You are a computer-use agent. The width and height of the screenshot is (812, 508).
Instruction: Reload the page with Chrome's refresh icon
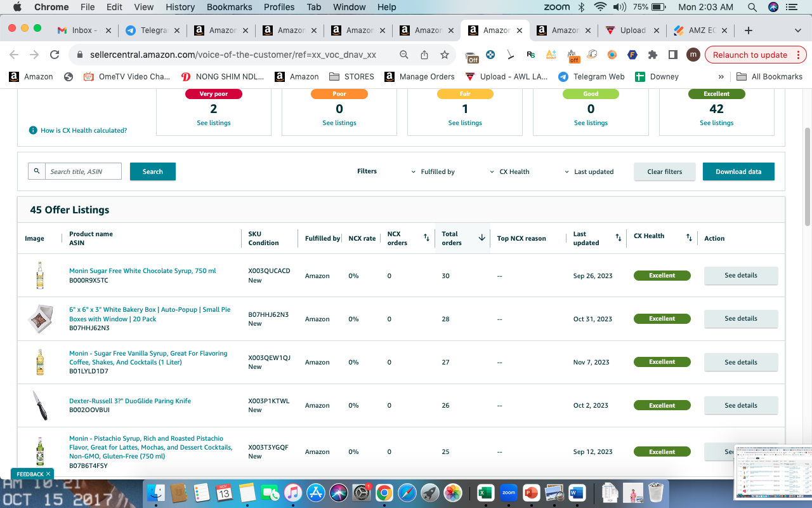(x=55, y=55)
